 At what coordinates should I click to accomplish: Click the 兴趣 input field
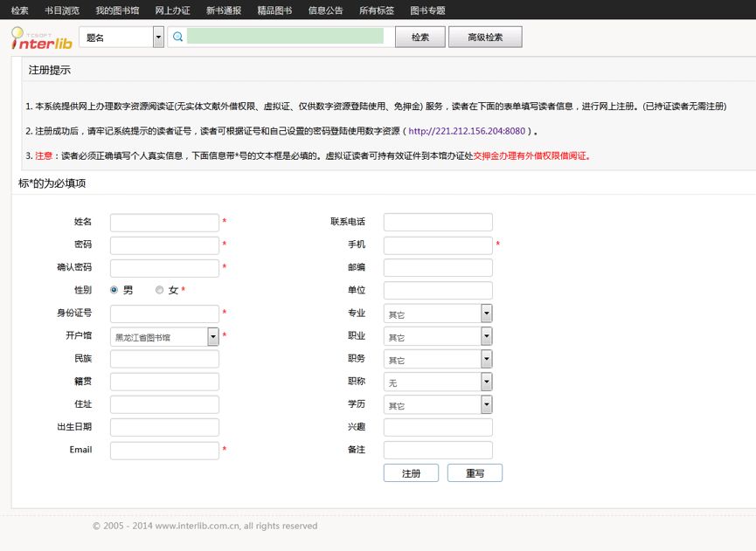(438, 427)
